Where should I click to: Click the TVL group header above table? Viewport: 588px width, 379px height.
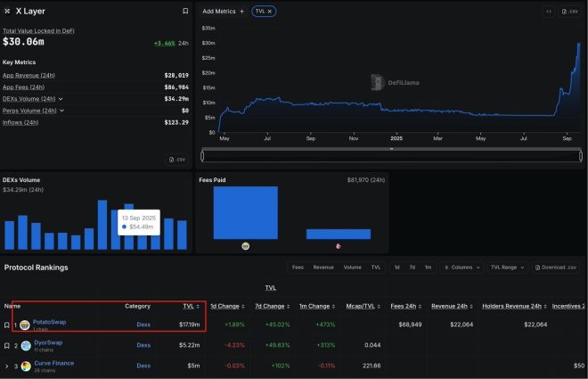(270, 288)
